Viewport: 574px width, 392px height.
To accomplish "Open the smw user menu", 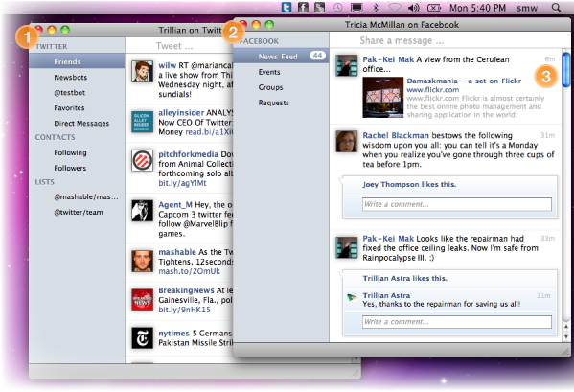I will pyautogui.click(x=527, y=8).
